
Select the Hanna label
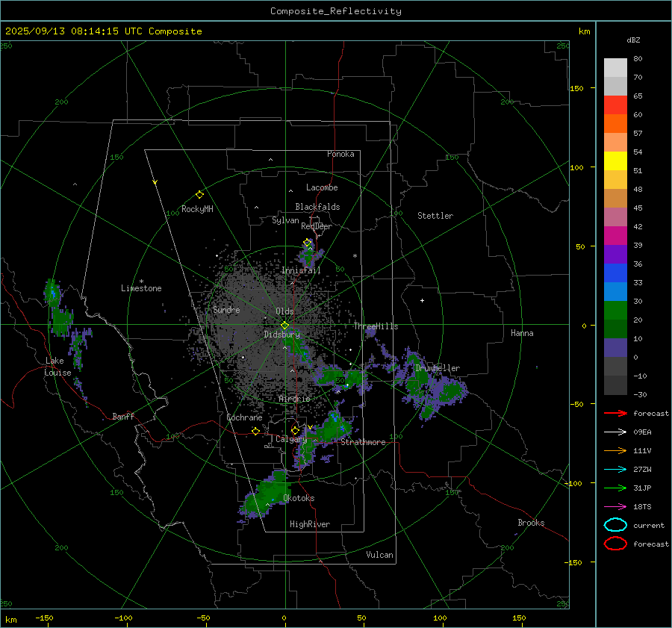(522, 333)
